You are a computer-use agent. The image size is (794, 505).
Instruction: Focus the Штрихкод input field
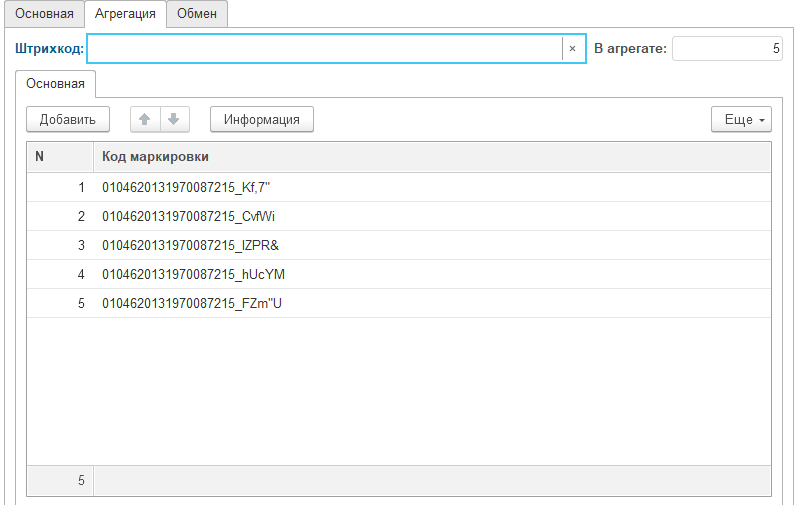[324, 48]
